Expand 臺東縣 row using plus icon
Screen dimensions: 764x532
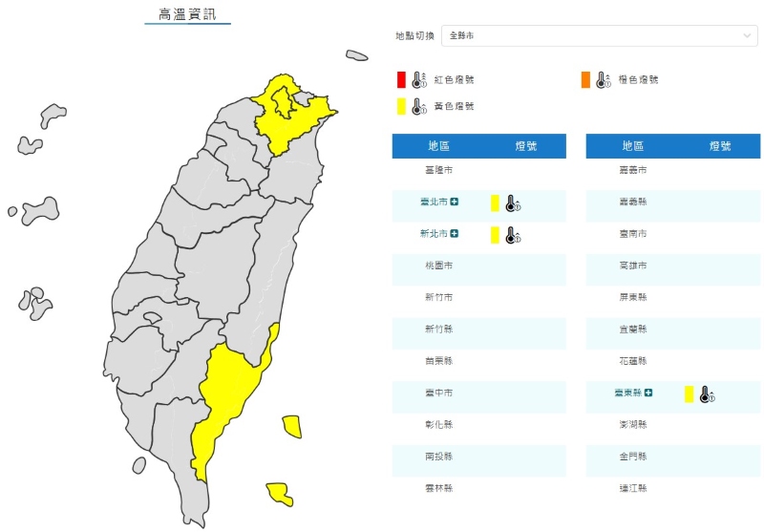[648, 393]
